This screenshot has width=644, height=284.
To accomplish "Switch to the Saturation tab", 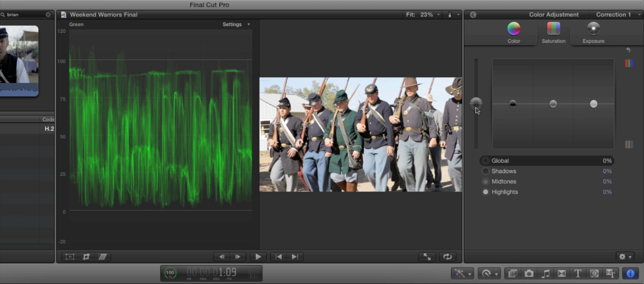I will [554, 33].
